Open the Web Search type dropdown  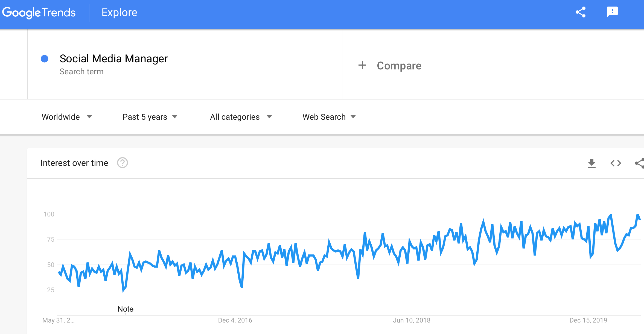click(329, 117)
